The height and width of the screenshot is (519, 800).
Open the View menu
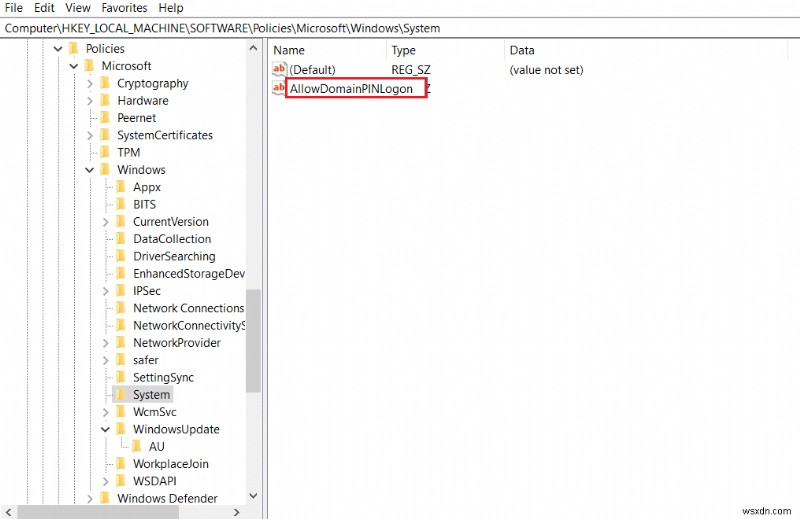coord(78,8)
